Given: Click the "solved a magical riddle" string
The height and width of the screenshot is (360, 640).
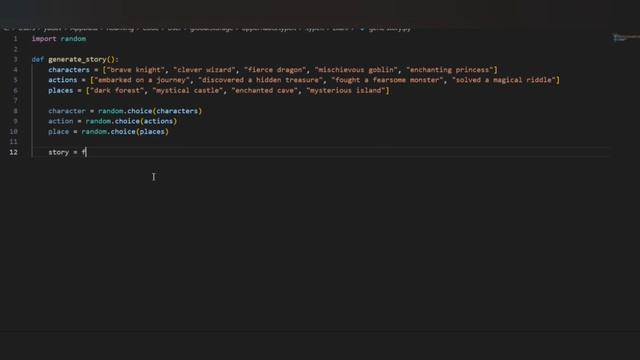Looking at the screenshot, I should click(x=504, y=80).
